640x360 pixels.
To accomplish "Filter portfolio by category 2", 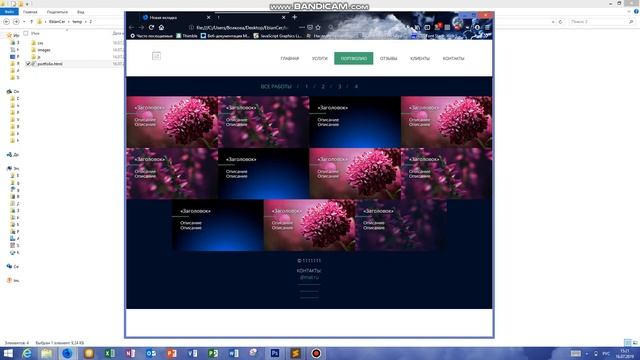I will [x=323, y=87].
